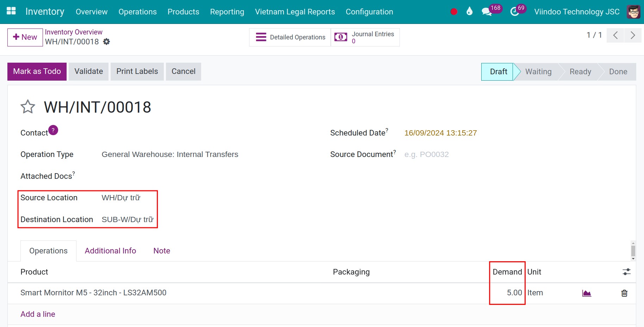Open messages chat icon with 168 badge
Viewport: 644px width, 327px height.
click(487, 12)
